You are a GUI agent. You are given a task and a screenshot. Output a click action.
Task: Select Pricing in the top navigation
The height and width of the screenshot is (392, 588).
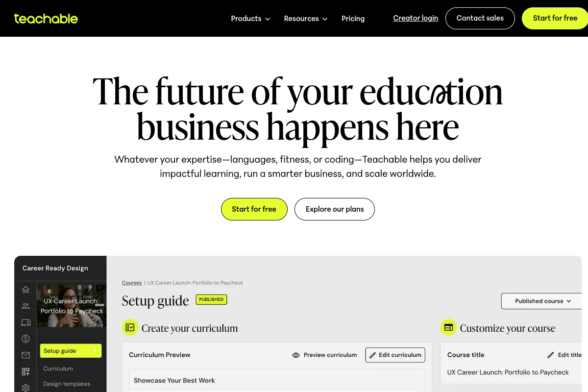[353, 19]
